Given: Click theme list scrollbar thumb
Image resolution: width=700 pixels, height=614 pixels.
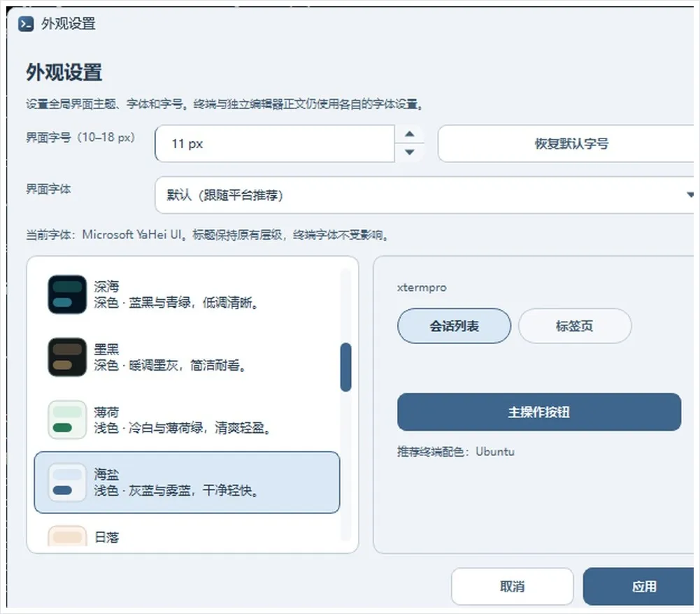Looking at the screenshot, I should pyautogui.click(x=345, y=367).
